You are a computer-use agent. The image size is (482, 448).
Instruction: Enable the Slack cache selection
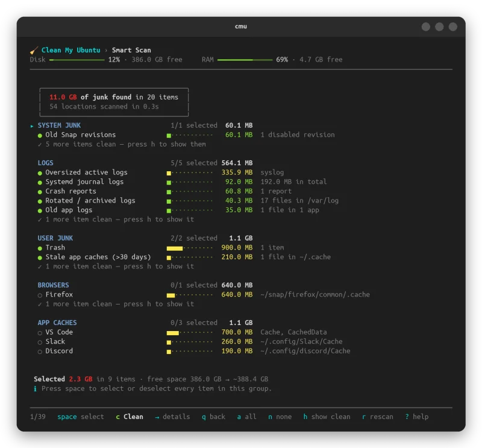point(40,342)
